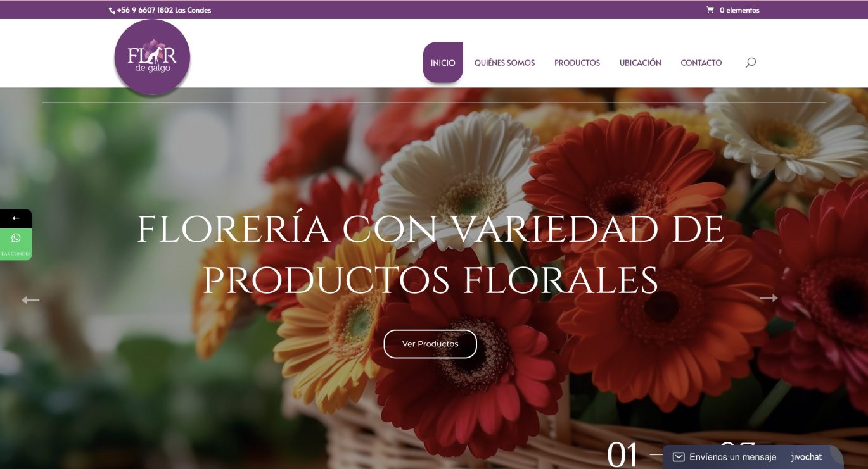Click the envelope icon in chat widget
Image resolution: width=868 pixels, height=469 pixels.
(x=679, y=457)
